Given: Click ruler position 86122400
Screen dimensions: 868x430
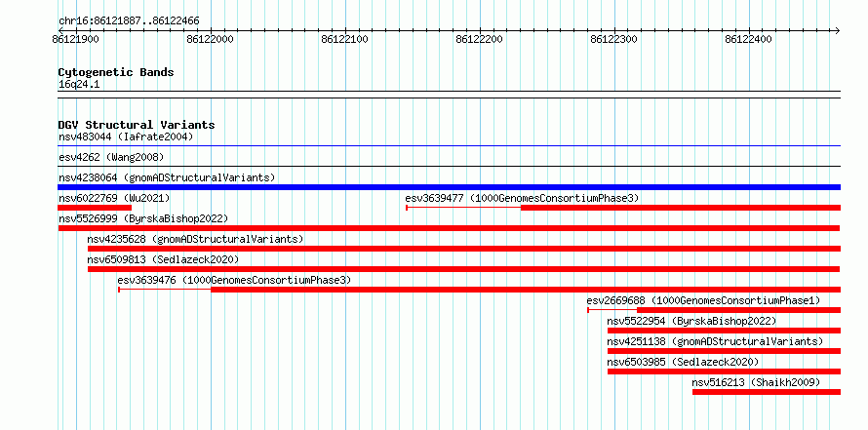Looking at the screenshot, I should click(748, 39).
